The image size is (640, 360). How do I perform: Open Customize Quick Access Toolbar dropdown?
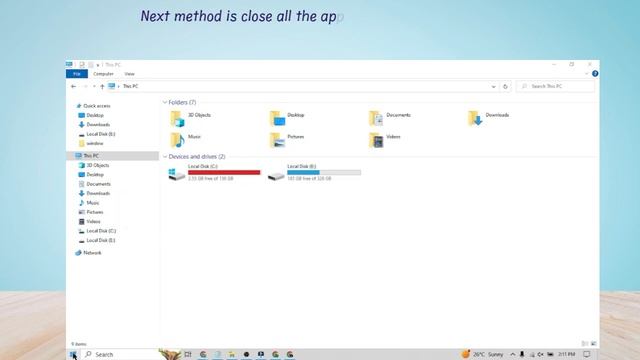coord(98,65)
